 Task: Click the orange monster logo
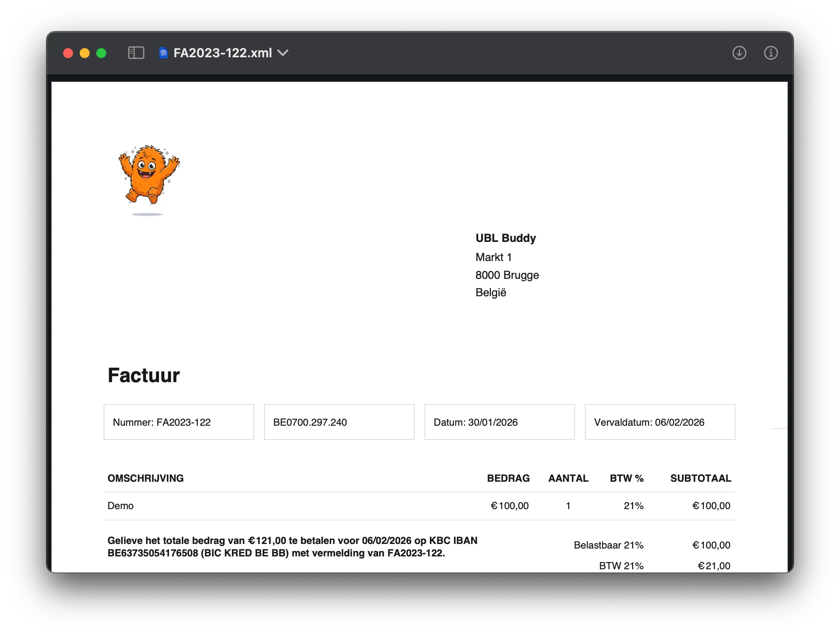click(x=149, y=176)
